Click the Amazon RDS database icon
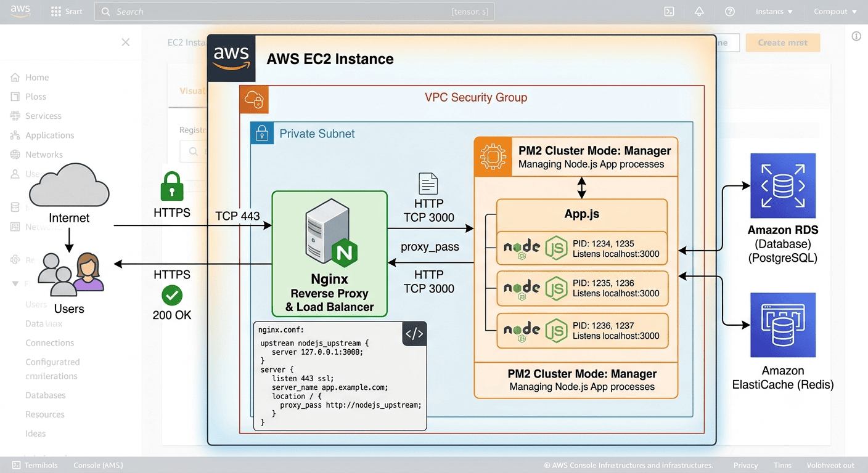This screenshot has height=473, width=868. [x=782, y=186]
